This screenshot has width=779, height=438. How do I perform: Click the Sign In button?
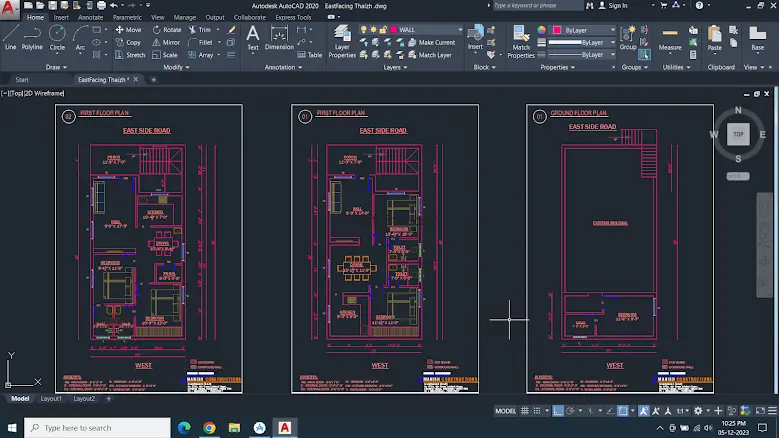pos(617,5)
